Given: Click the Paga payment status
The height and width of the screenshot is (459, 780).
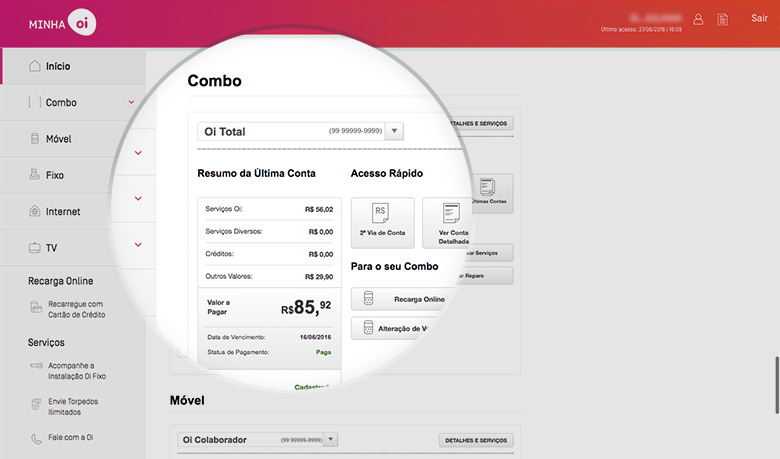Looking at the screenshot, I should pos(323,352).
